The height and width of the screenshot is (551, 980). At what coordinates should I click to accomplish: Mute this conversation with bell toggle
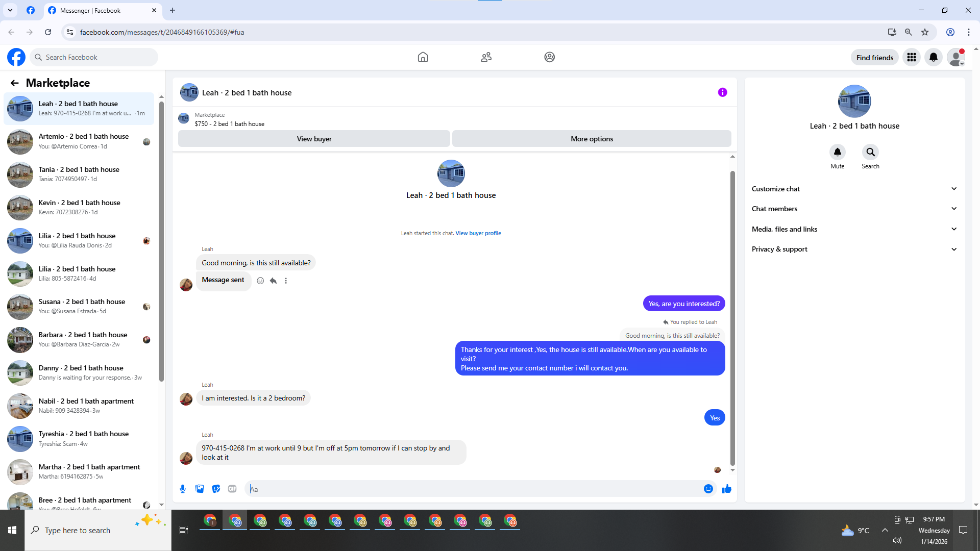point(837,152)
